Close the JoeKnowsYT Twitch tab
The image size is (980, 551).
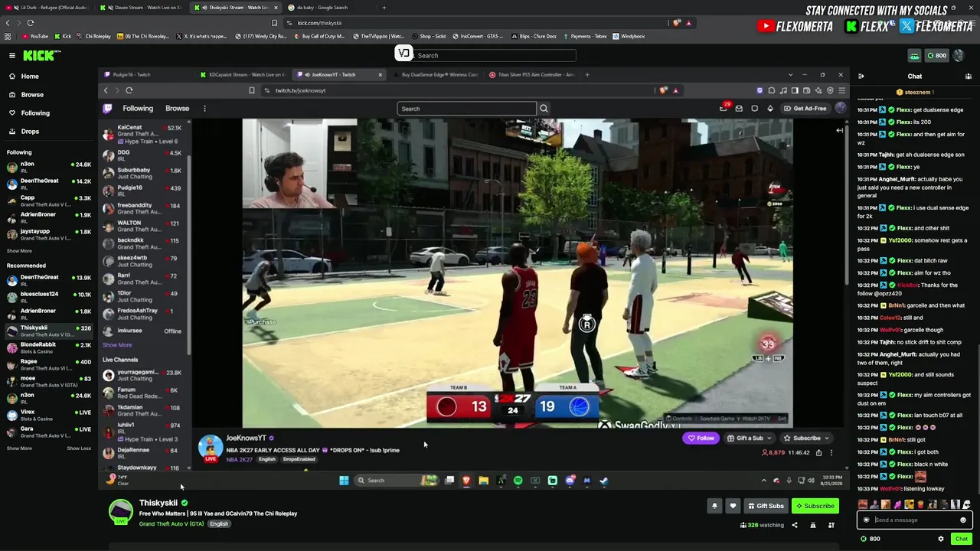380,75
